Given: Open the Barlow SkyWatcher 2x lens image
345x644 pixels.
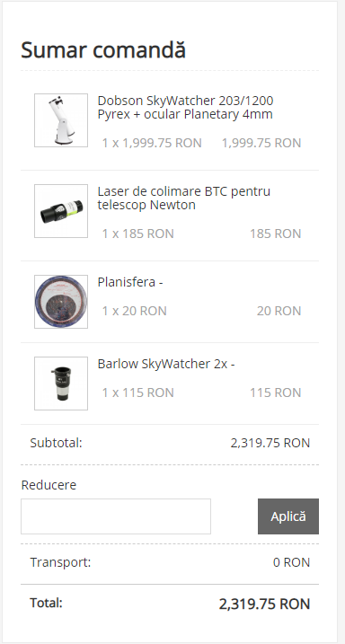Looking at the screenshot, I should (61, 384).
